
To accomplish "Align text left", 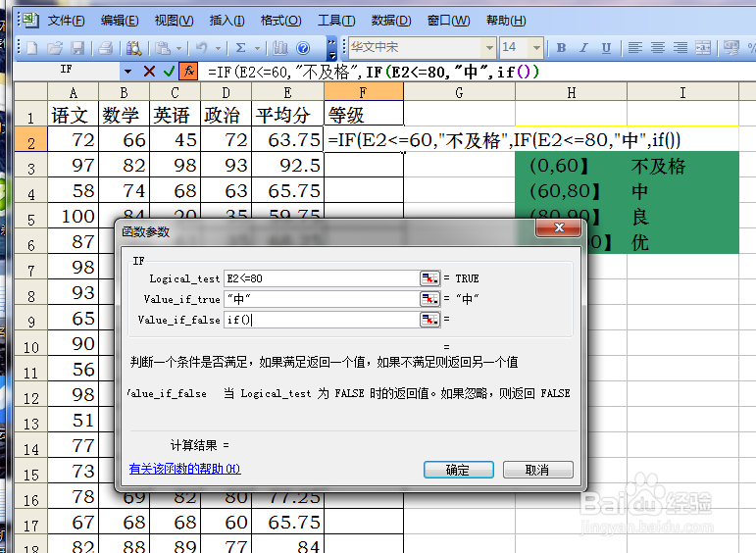I will [635, 48].
